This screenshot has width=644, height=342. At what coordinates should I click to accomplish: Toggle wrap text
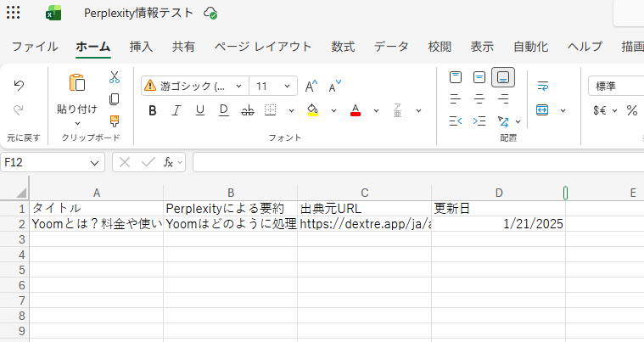tap(542, 87)
